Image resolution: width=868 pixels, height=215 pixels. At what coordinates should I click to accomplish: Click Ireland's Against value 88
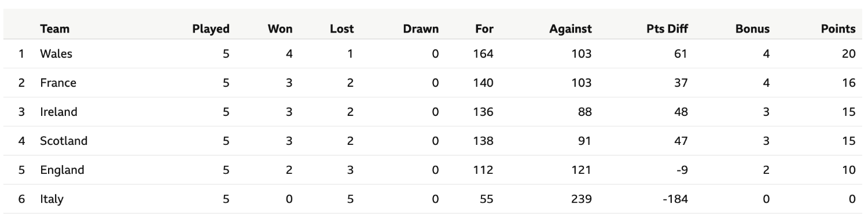click(x=584, y=112)
